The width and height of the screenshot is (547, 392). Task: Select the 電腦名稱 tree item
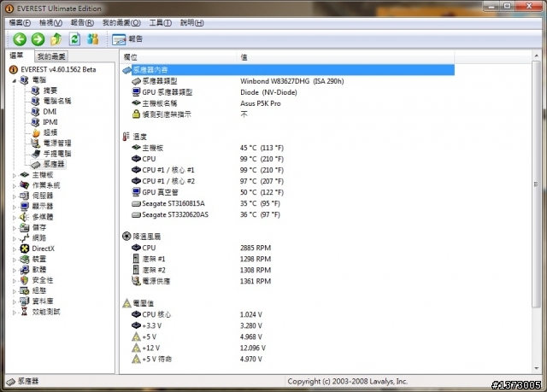point(57,101)
